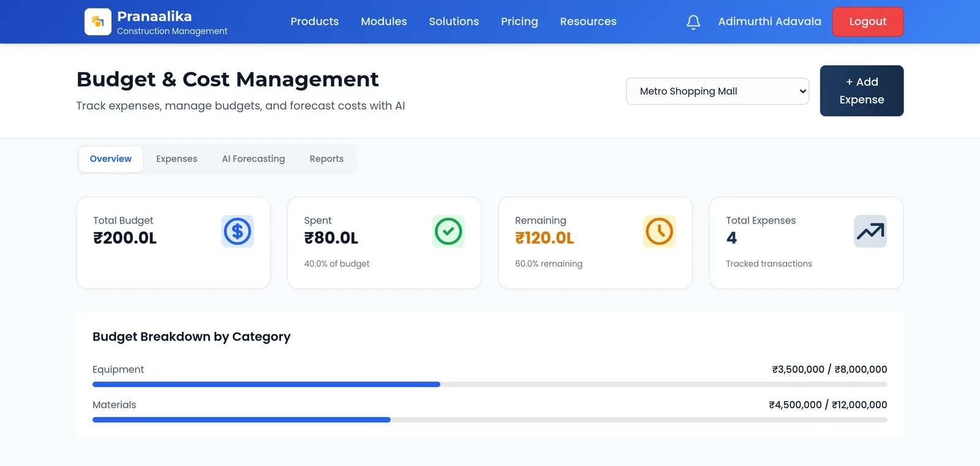
Task: Click the 'Total Budget' card label
Action: 123,220
